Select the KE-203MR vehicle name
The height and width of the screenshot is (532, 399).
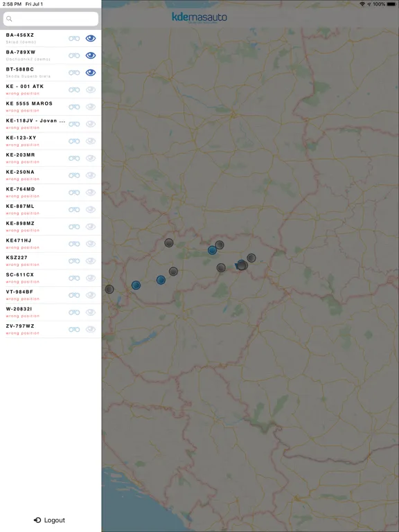click(x=21, y=154)
